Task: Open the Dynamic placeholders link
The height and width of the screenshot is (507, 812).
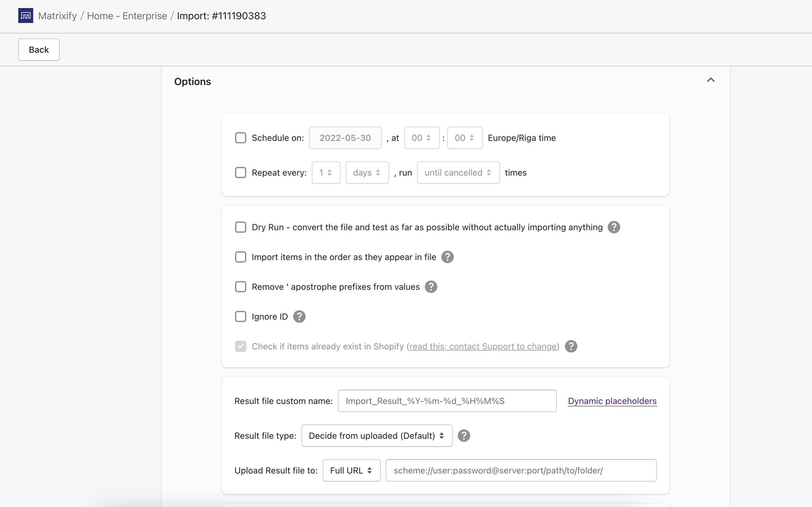Action: pyautogui.click(x=612, y=401)
